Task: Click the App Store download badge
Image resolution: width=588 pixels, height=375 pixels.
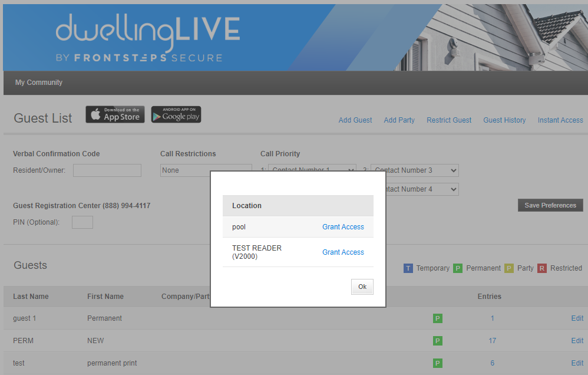Action: (115, 114)
